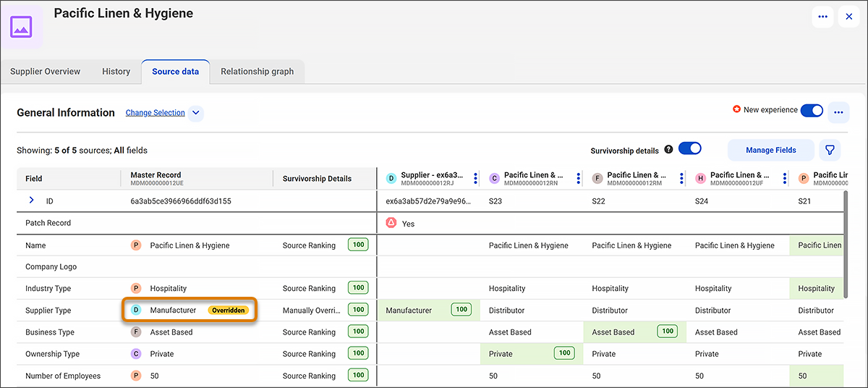
Task: Click the 100 score for Number of Employees
Action: point(358,375)
